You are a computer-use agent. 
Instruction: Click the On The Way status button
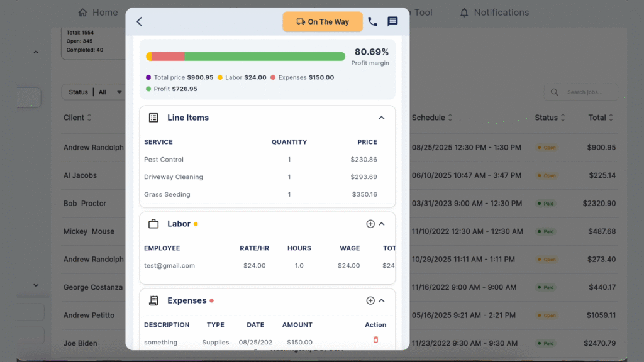(x=323, y=21)
